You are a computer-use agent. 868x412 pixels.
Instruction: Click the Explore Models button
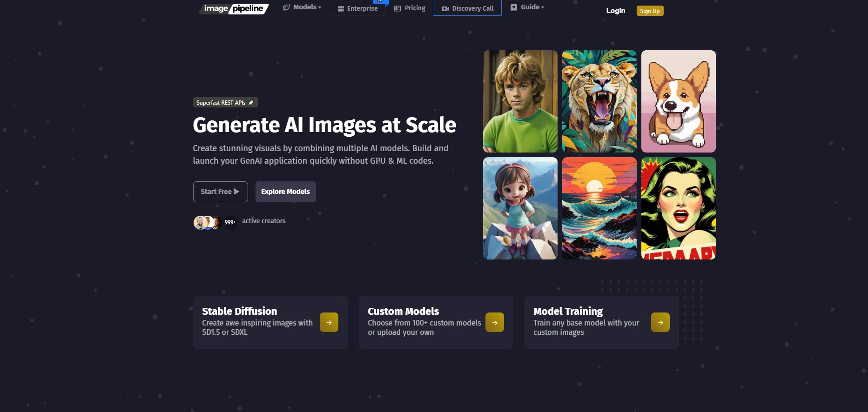(x=285, y=192)
